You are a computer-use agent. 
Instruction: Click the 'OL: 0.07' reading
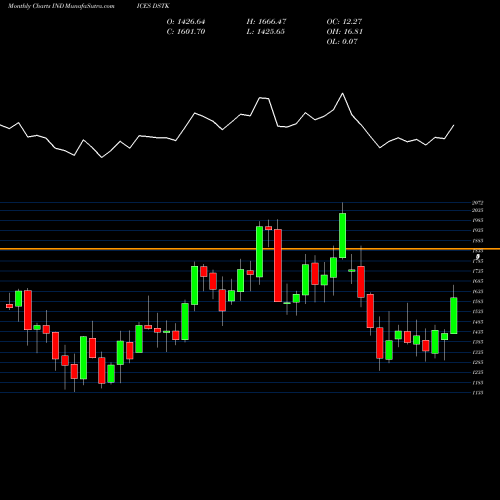pos(342,42)
